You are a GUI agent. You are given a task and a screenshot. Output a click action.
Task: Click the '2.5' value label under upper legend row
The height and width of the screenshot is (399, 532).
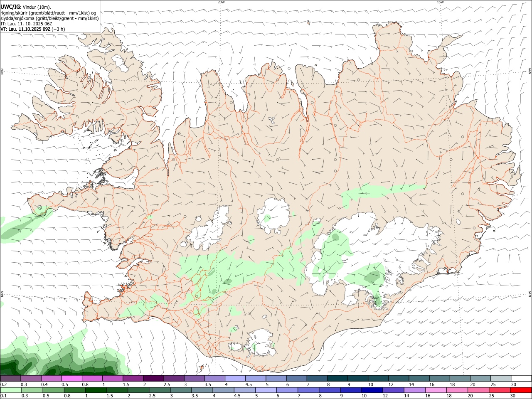(167, 384)
